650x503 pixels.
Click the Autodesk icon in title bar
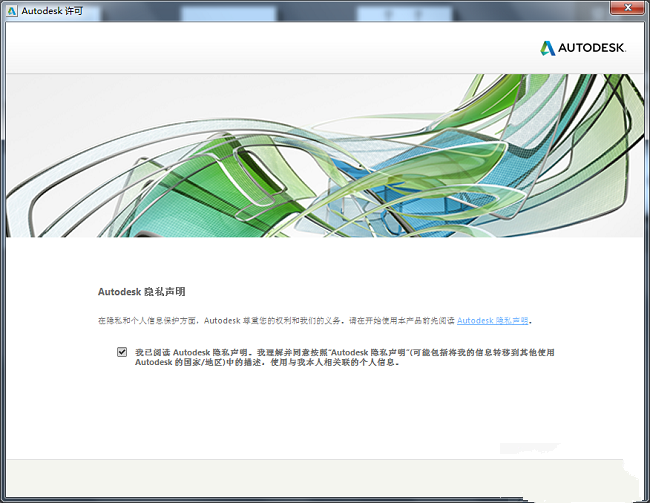[12, 11]
